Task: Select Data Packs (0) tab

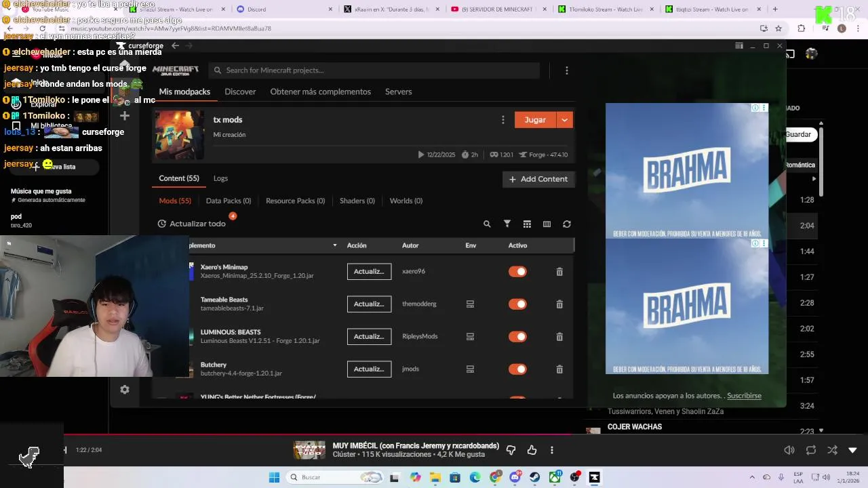Action: pos(229,201)
